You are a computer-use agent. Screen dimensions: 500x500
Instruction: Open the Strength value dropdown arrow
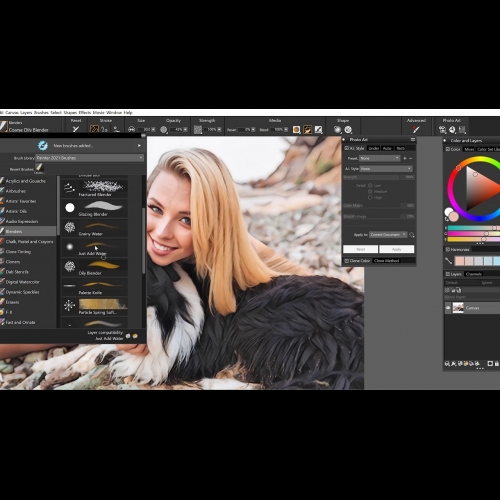219,129
